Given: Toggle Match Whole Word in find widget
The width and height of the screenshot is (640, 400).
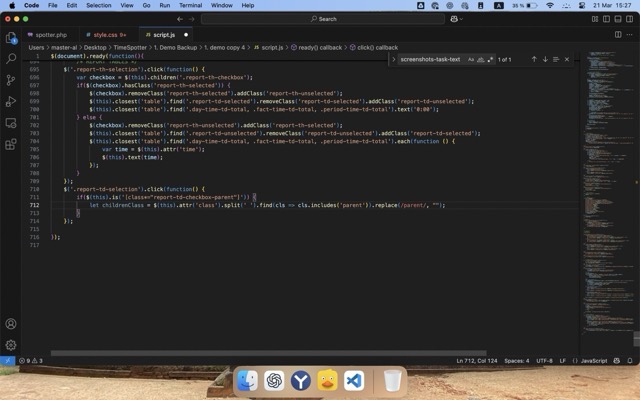Looking at the screenshot, I should (x=481, y=59).
